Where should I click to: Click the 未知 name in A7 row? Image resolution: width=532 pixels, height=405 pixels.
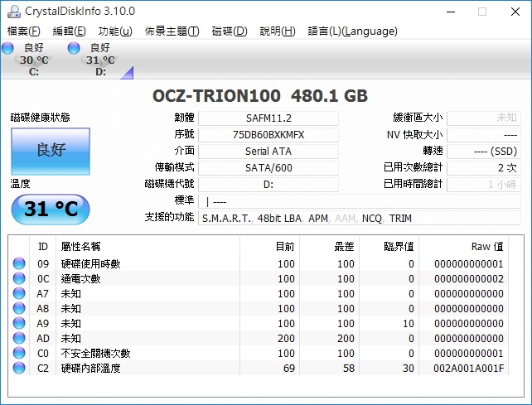[71, 294]
